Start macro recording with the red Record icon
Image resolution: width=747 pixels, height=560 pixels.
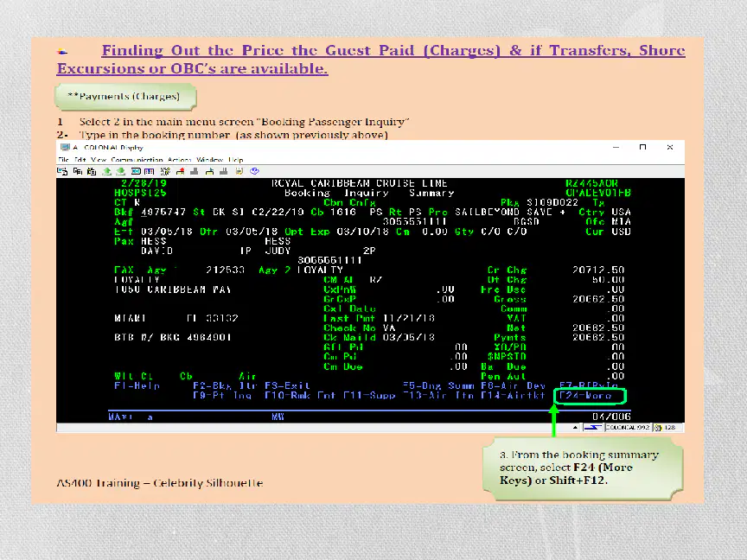[x=180, y=171]
